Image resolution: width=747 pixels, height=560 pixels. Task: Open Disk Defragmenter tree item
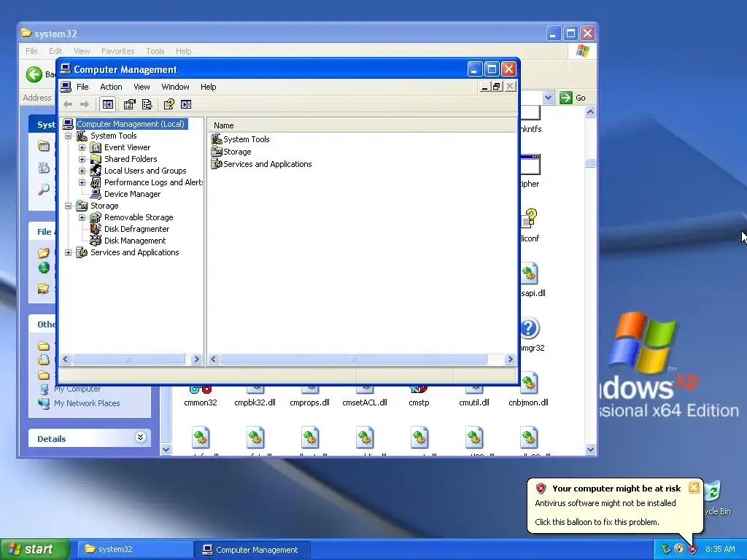(136, 229)
